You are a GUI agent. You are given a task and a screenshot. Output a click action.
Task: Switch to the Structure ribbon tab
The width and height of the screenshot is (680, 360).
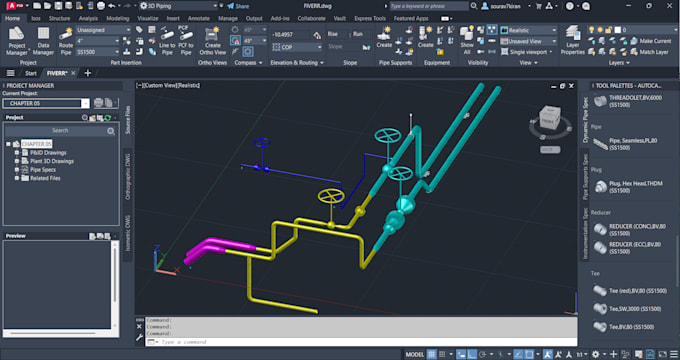click(59, 19)
